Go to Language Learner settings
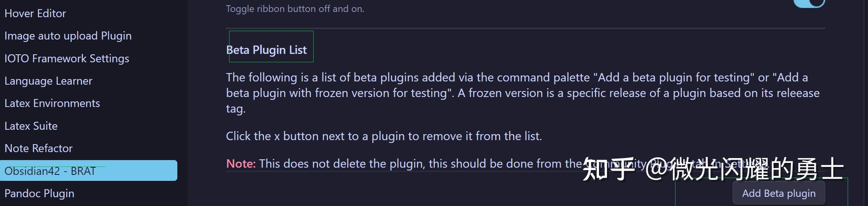The width and height of the screenshot is (868, 206). (48, 81)
